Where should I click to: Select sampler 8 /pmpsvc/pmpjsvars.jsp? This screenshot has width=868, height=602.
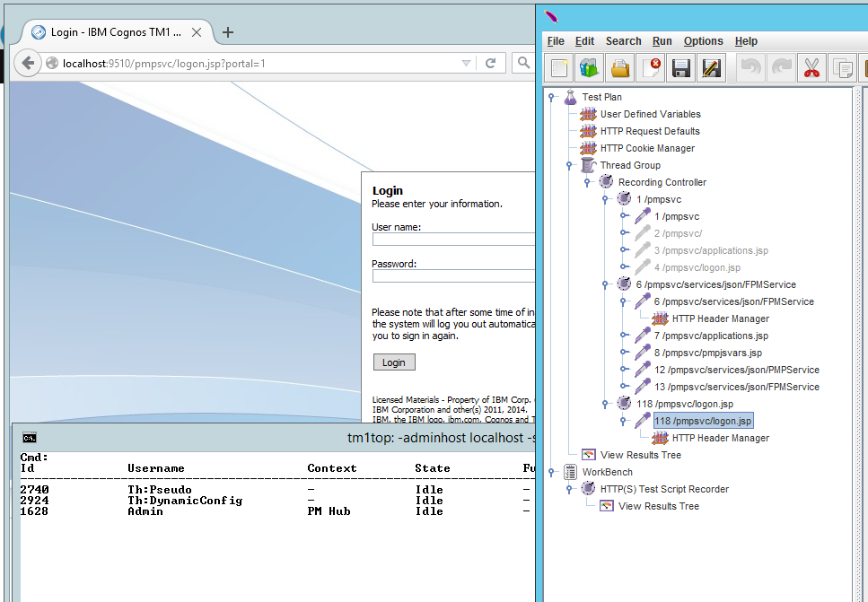(x=707, y=353)
